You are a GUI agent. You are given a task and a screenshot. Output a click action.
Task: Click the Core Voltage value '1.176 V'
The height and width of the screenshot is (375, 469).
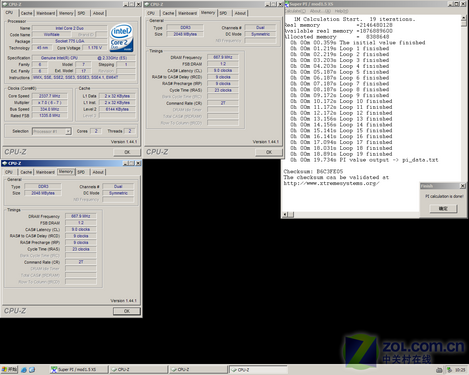tap(95, 48)
